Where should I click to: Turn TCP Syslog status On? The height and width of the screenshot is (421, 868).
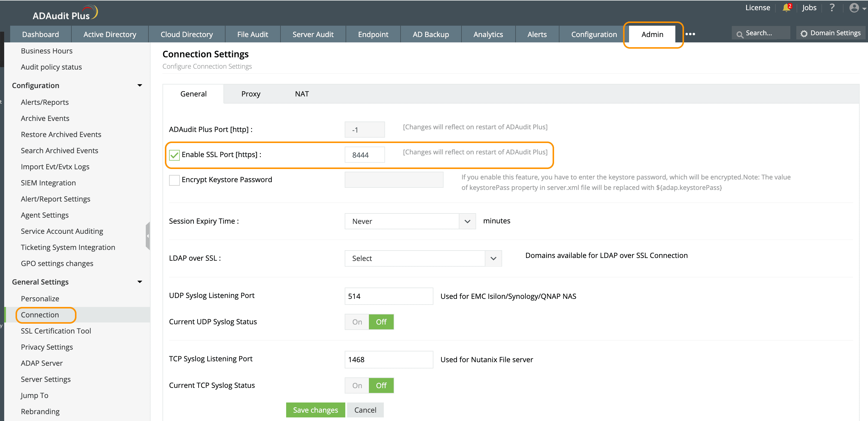(357, 385)
